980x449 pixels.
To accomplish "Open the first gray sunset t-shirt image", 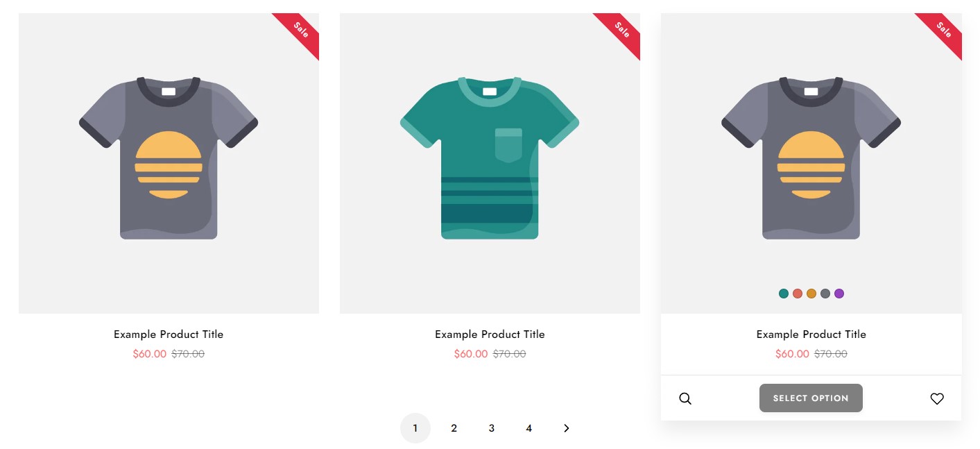I will [169, 160].
